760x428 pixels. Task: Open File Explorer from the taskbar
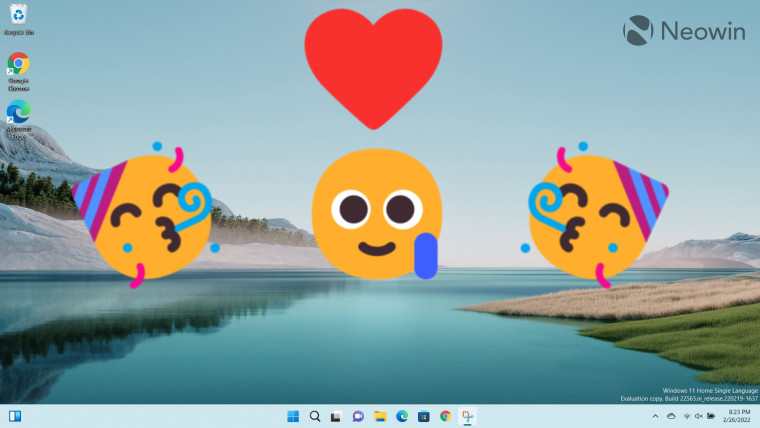tap(380, 416)
